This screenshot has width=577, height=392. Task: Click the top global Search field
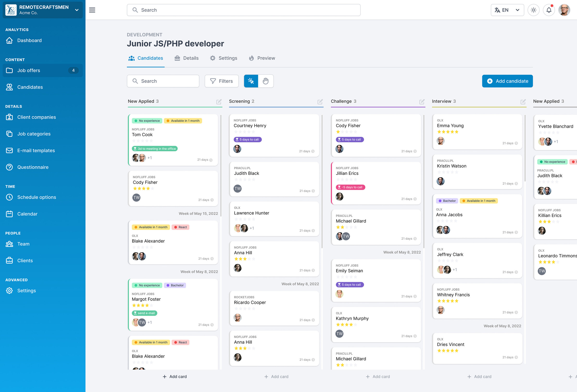(x=244, y=10)
